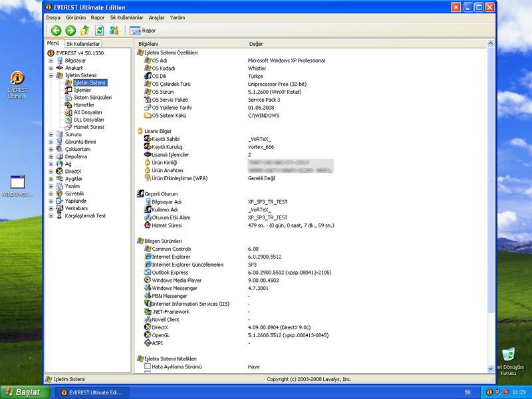This screenshot has width=532, height=399.
Task: Expand the Bilgisayar tree node
Action: (x=51, y=61)
